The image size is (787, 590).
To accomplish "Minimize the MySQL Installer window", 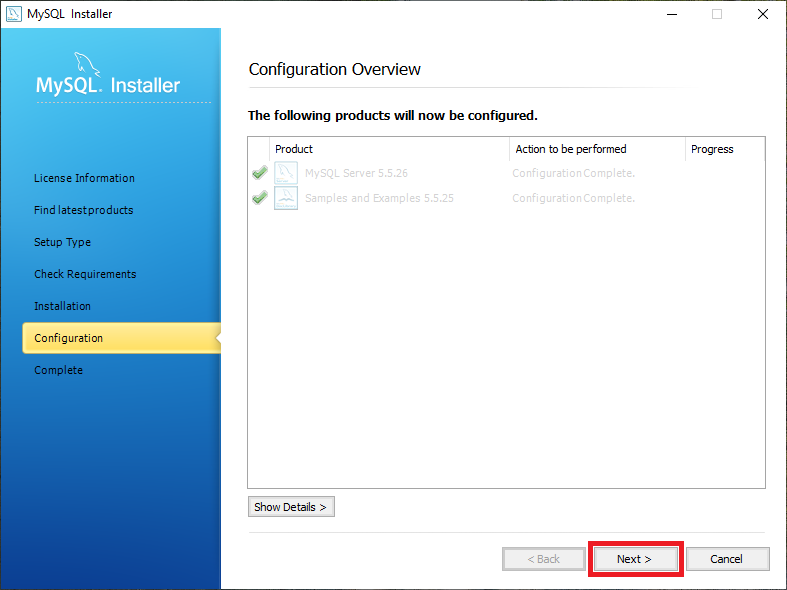I will [672, 14].
